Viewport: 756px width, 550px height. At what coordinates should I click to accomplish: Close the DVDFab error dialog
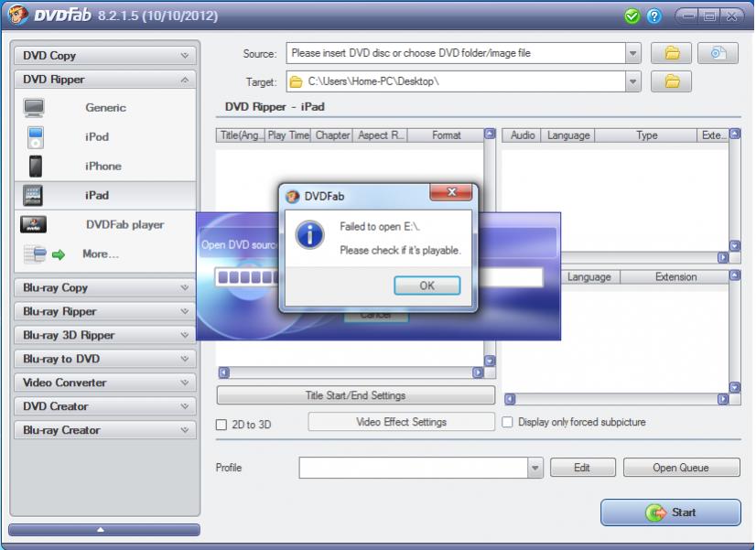click(x=451, y=192)
